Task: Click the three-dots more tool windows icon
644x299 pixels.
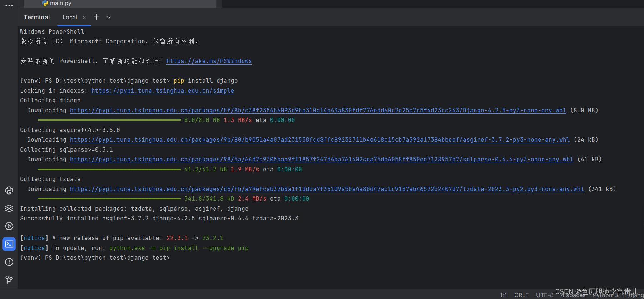Action: [x=9, y=5]
